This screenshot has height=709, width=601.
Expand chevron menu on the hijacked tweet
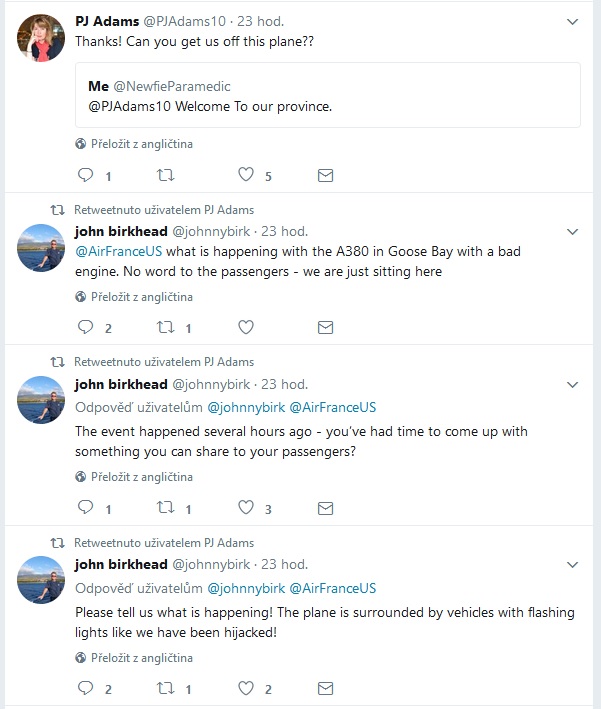[573, 565]
